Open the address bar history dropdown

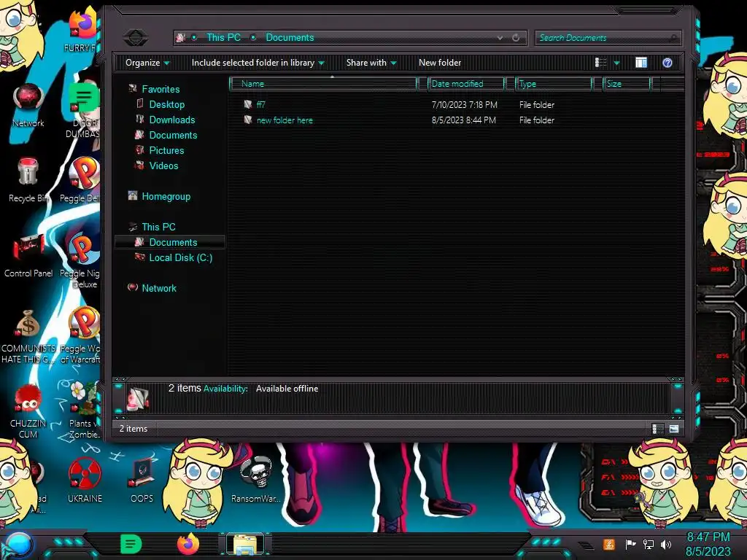coord(500,38)
